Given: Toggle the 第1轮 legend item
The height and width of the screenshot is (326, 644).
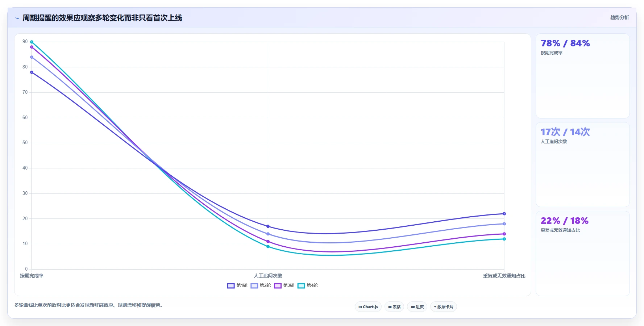Looking at the screenshot, I should point(237,285).
